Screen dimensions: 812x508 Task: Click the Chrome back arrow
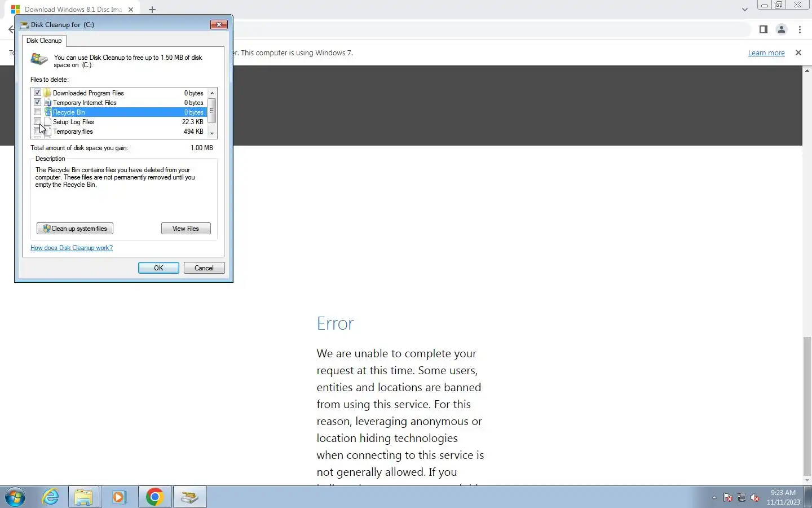[x=11, y=29]
